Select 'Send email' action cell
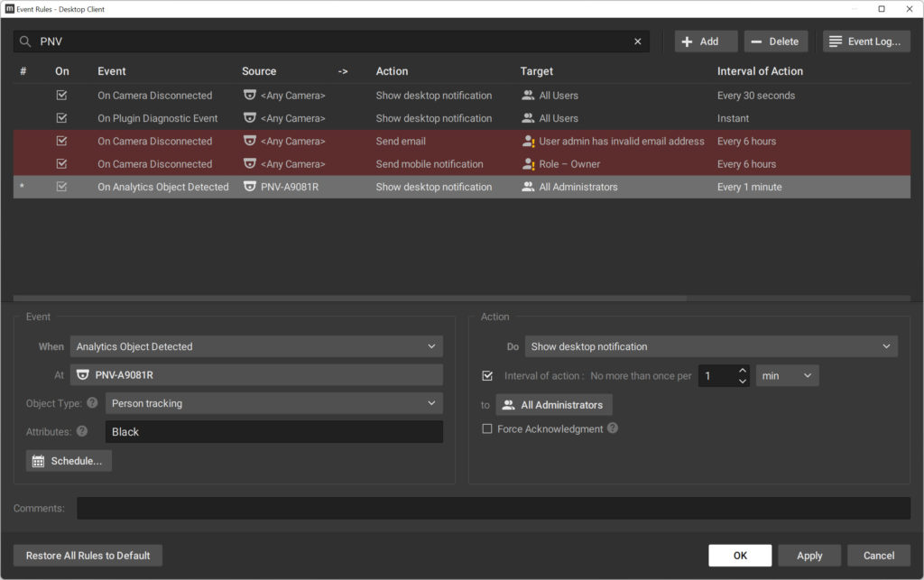924x580 pixels. (401, 142)
